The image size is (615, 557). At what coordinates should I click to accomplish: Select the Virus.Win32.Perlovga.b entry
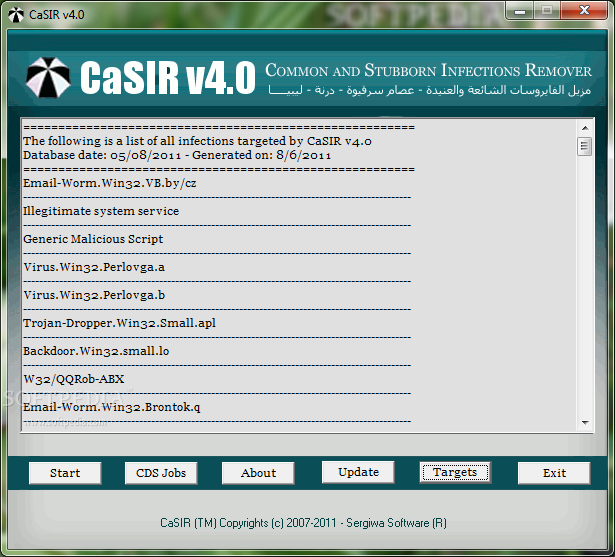94,295
